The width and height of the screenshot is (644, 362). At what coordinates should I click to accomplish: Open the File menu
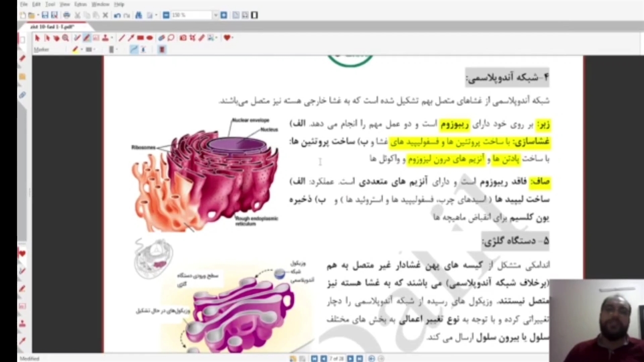tap(24, 5)
